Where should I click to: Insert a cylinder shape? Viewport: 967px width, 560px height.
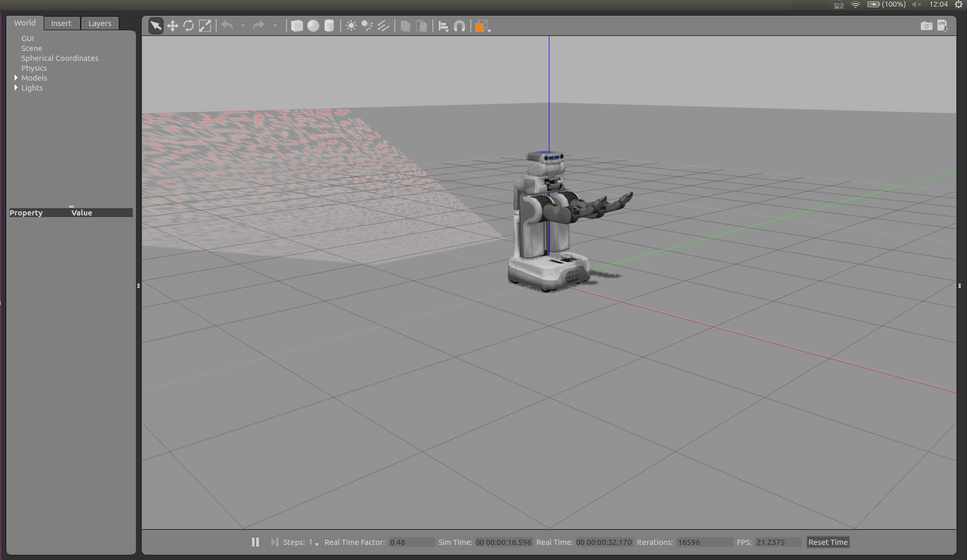pyautogui.click(x=329, y=26)
